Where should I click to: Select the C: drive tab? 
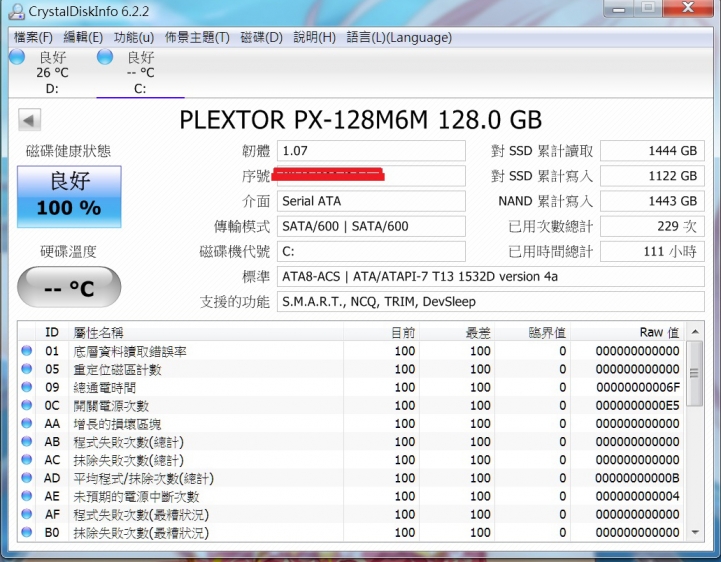click(140, 72)
